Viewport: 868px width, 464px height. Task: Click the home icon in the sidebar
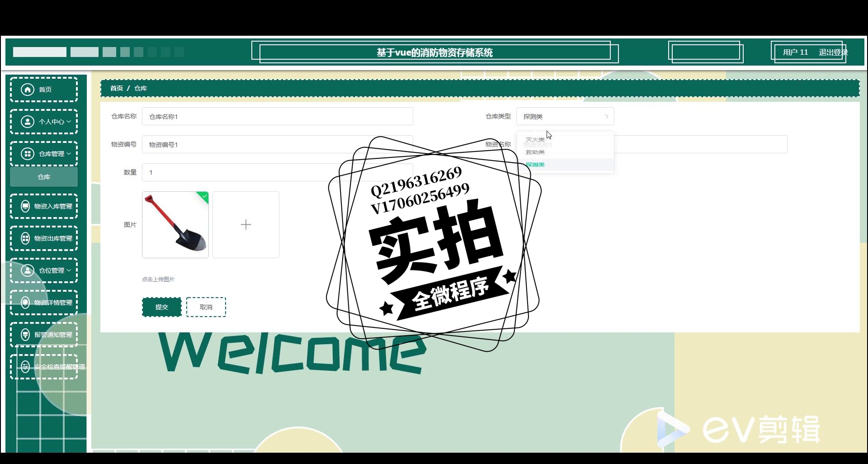click(x=28, y=90)
